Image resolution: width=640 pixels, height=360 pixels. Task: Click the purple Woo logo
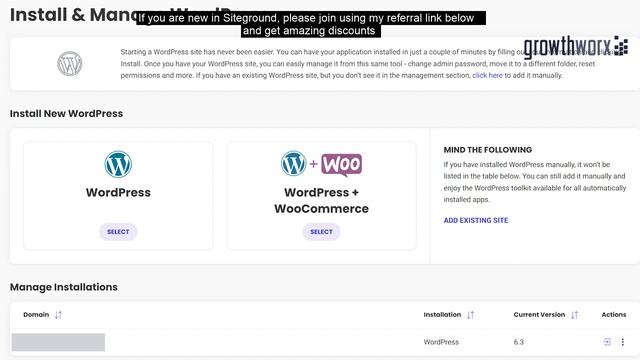342,164
